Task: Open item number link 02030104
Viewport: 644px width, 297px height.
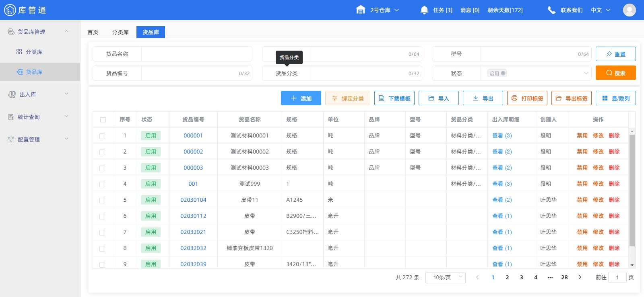Action: pos(193,200)
